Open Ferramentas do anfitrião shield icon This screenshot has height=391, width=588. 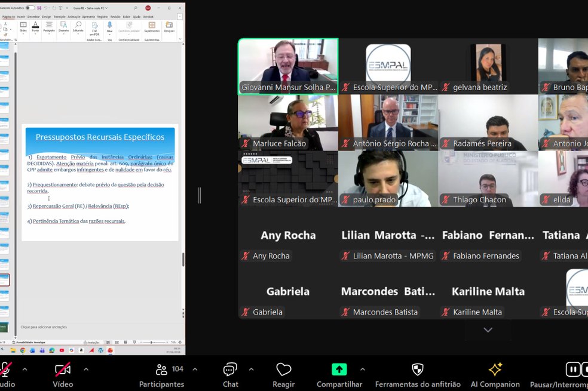417,370
